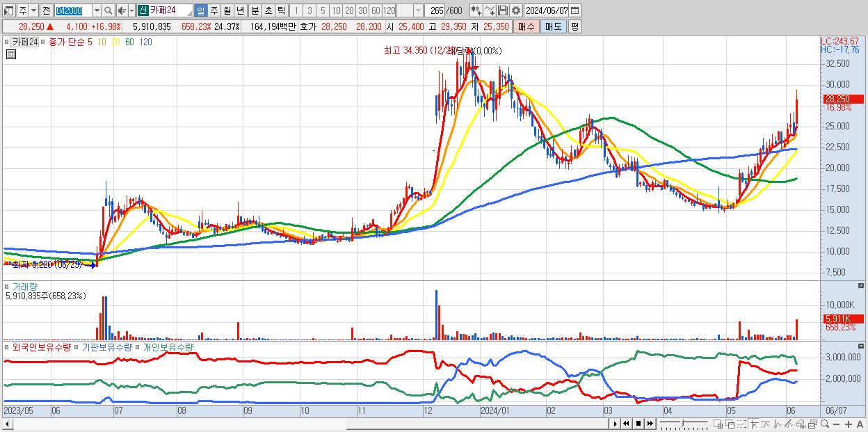Click the 거래량 volume panel label
The image size is (868, 432).
click(x=24, y=286)
